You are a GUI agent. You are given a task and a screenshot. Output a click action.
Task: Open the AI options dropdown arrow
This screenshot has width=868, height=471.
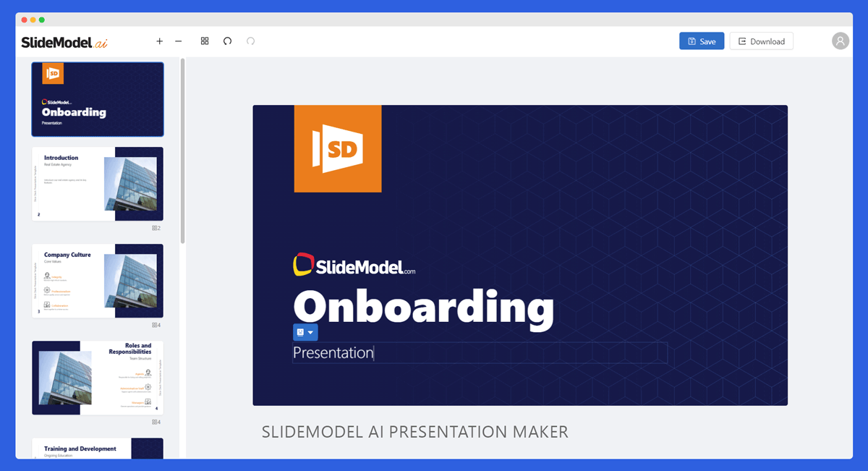point(311,332)
